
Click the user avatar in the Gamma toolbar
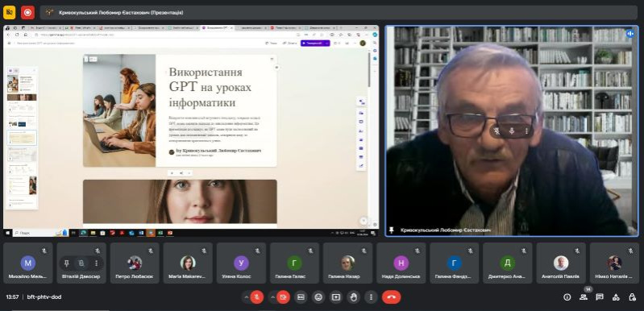pyautogui.click(x=363, y=43)
